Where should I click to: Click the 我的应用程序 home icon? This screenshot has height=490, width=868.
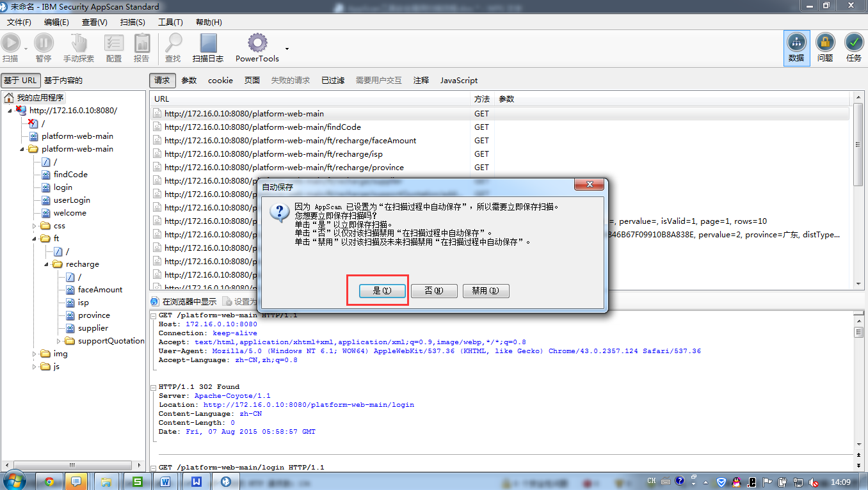tap(9, 98)
